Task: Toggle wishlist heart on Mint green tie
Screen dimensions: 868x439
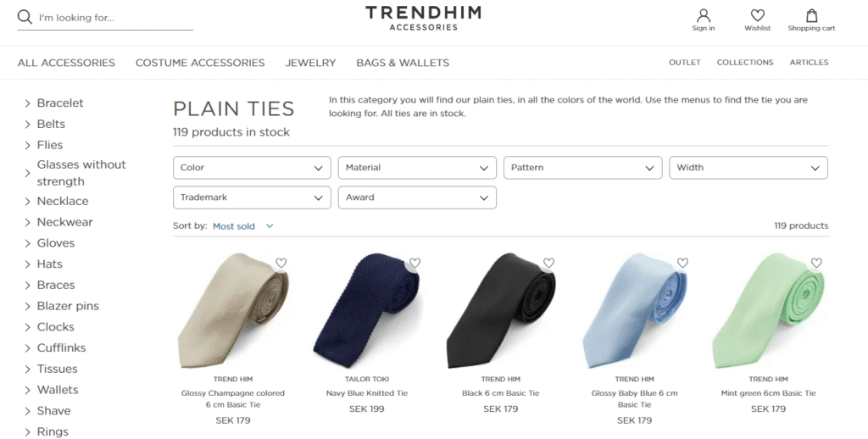Action: [816, 263]
